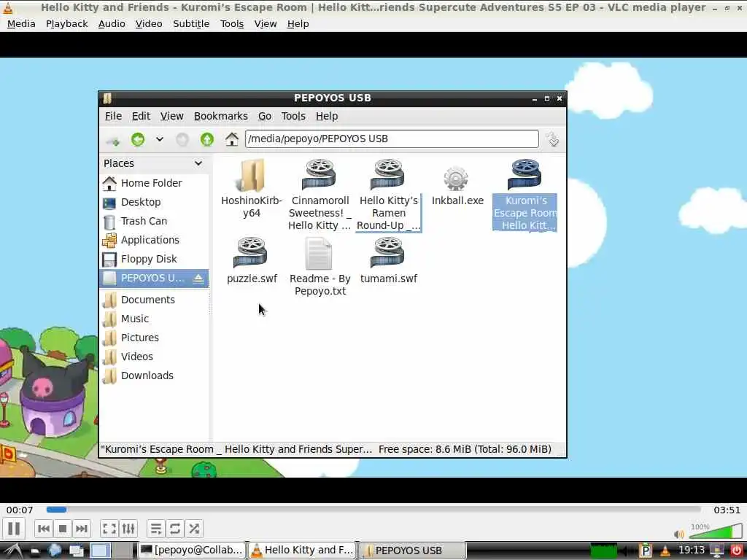Open VLC View menu
This screenshot has width=747, height=560.
coord(266,24)
